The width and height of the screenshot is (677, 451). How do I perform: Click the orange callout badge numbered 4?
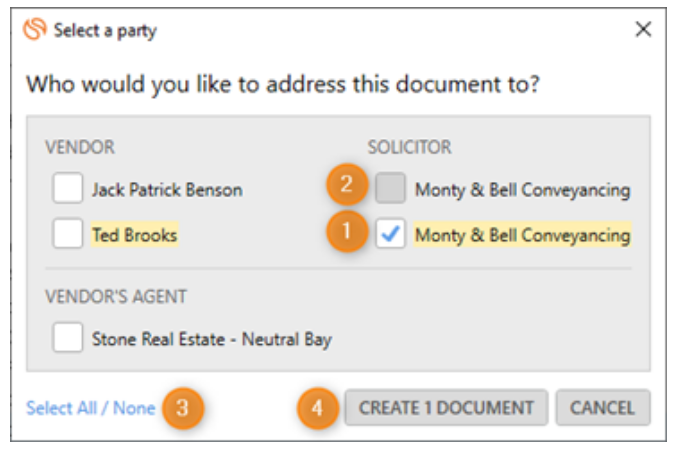coord(317,408)
